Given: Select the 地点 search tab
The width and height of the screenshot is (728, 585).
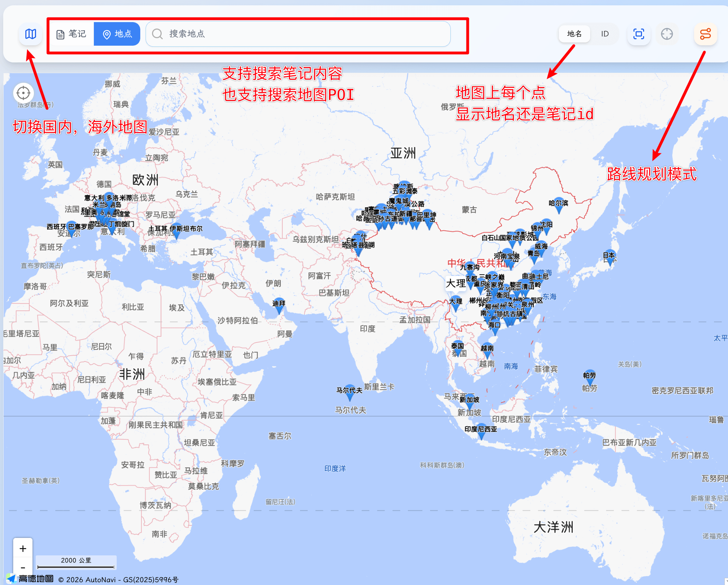Looking at the screenshot, I should coord(117,34).
